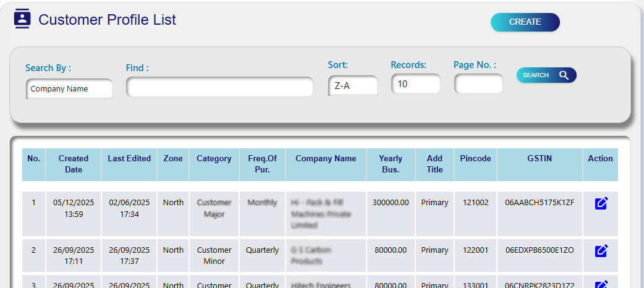Click the Company Name column header
Image resolution: width=644 pixels, height=288 pixels.
click(326, 159)
